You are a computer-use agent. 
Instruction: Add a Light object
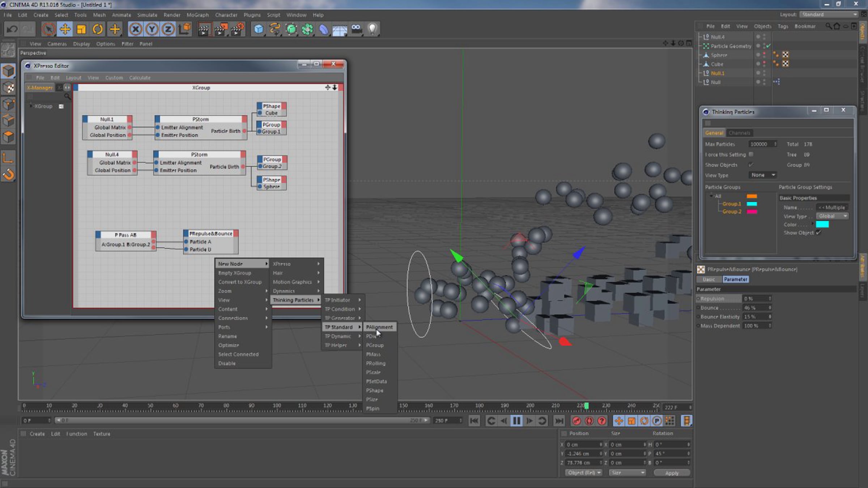pos(373,29)
